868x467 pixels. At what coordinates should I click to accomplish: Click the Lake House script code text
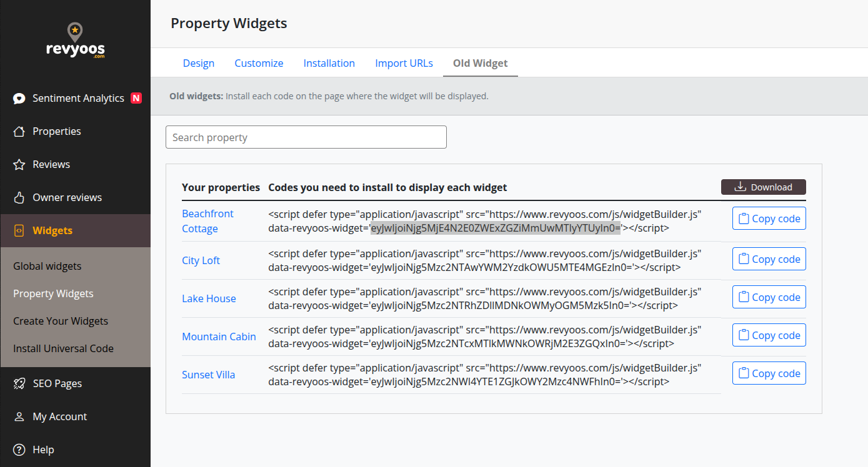[485, 298]
